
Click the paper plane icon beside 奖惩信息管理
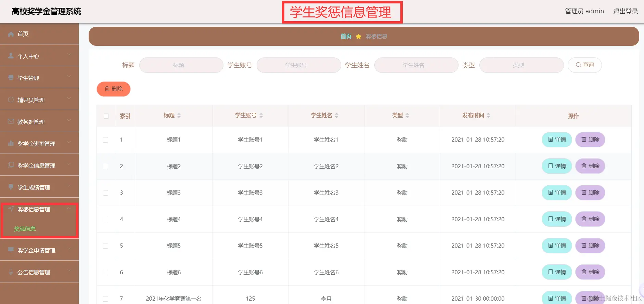[11, 209]
